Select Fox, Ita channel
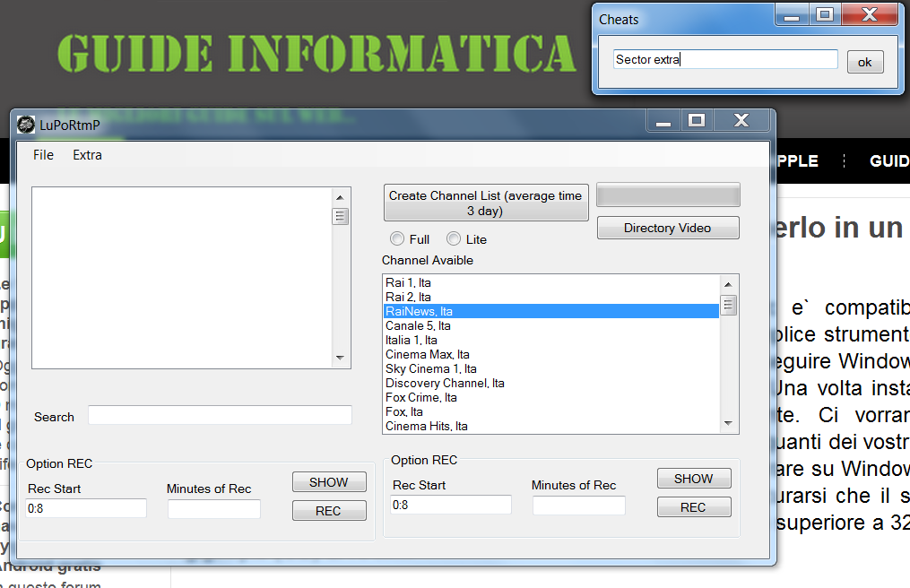 [x=551, y=411]
